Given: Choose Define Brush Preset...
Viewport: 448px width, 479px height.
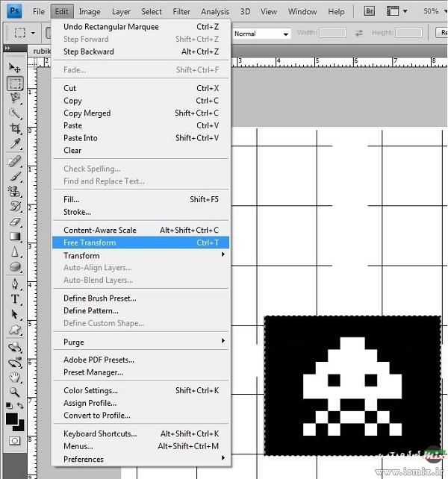Looking at the screenshot, I should pyautogui.click(x=140, y=298).
